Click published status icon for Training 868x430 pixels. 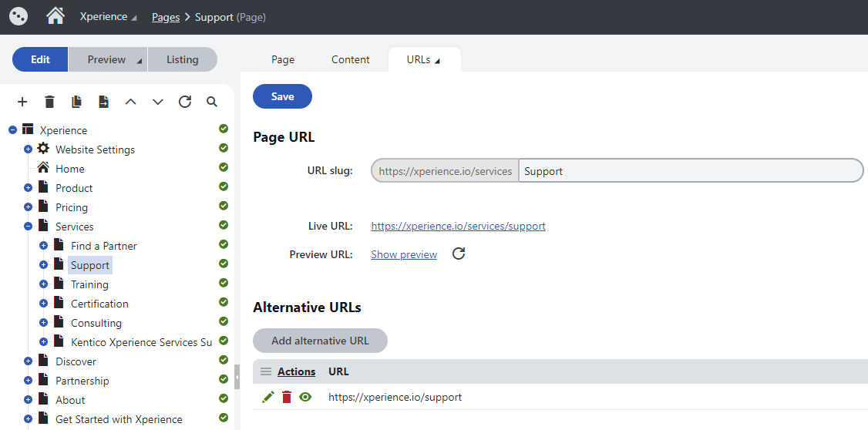point(224,283)
